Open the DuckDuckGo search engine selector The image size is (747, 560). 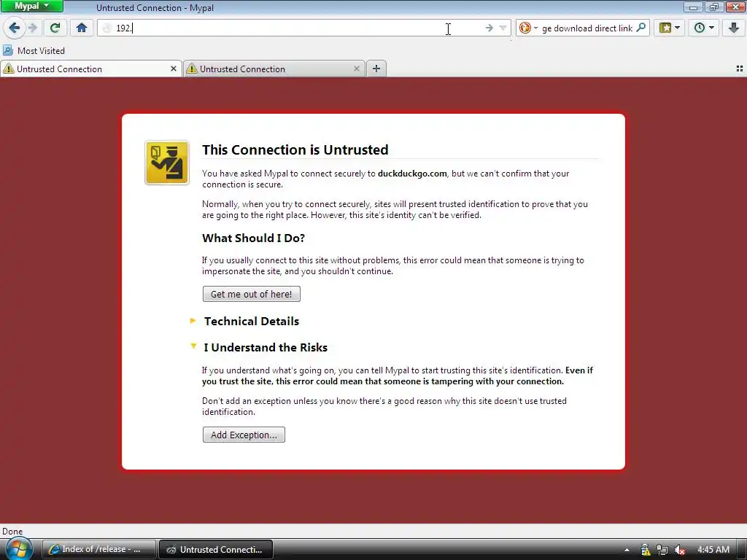528,28
